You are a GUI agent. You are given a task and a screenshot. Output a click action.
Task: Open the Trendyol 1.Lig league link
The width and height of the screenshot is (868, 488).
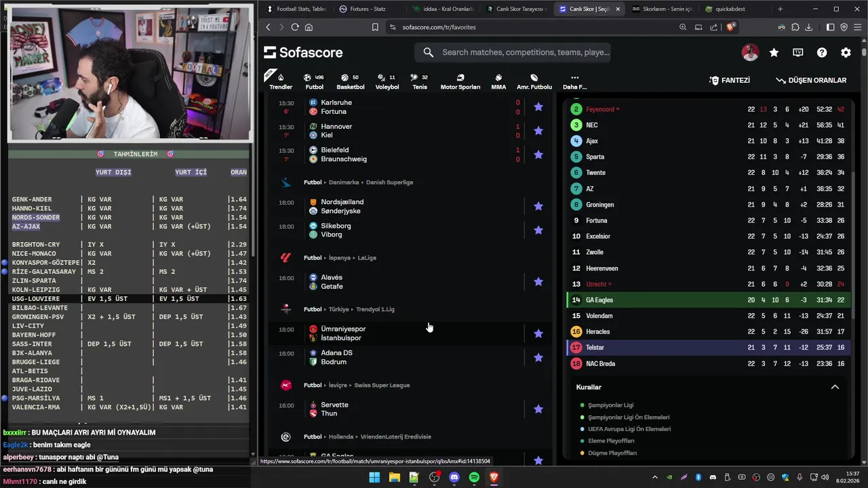(375, 309)
